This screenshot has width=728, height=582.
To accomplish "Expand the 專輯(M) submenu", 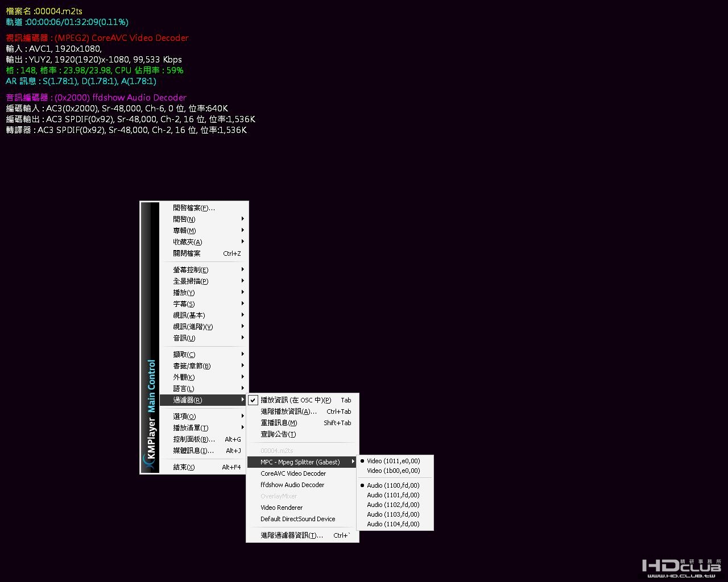I will 204,231.
